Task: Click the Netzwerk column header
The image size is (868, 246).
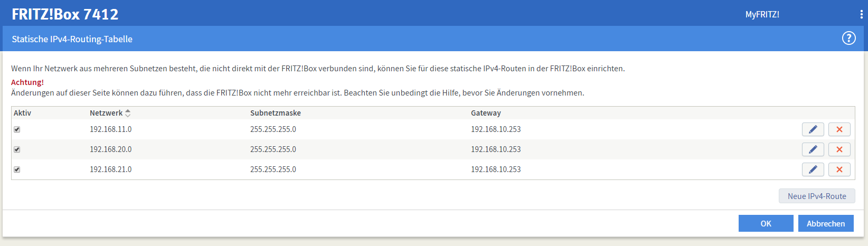Action: click(x=106, y=113)
